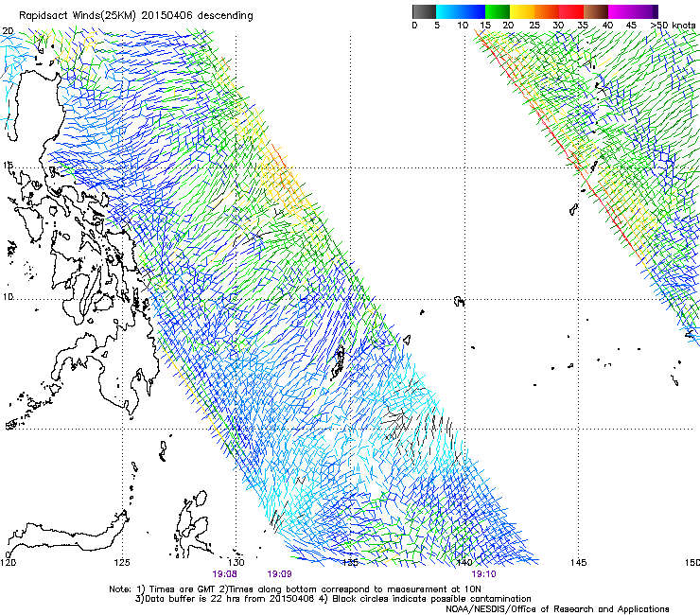700x615 pixels.
Task: Click the "5" legend scale label
Action: point(437,26)
